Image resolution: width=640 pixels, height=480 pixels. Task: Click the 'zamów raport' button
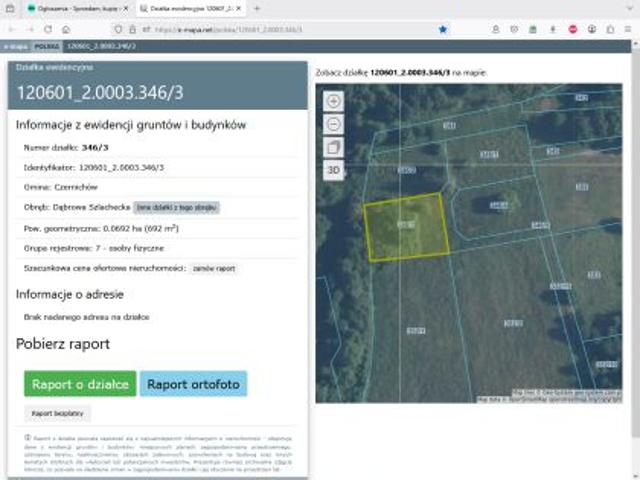(x=214, y=269)
